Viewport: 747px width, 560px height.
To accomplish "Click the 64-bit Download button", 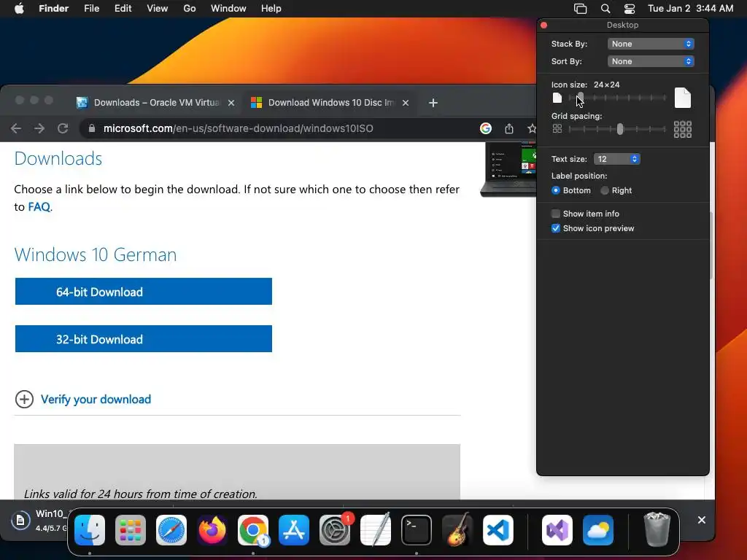I will point(144,292).
